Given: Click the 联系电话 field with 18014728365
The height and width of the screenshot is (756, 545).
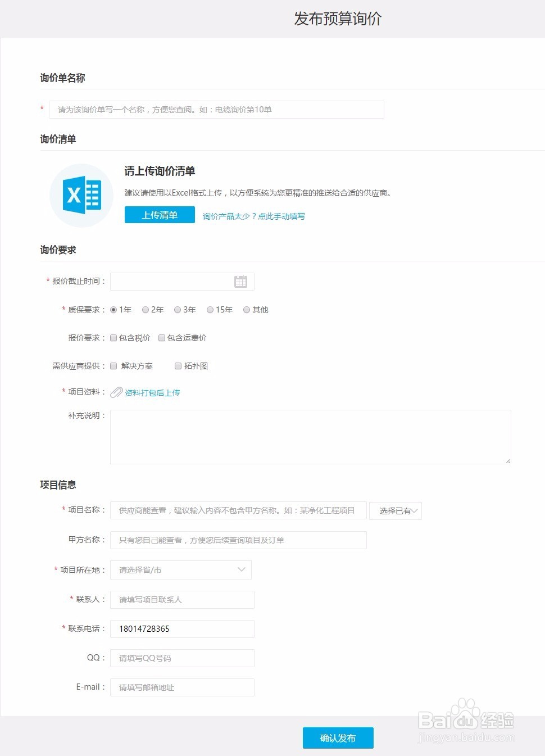Looking at the screenshot, I should 182,629.
